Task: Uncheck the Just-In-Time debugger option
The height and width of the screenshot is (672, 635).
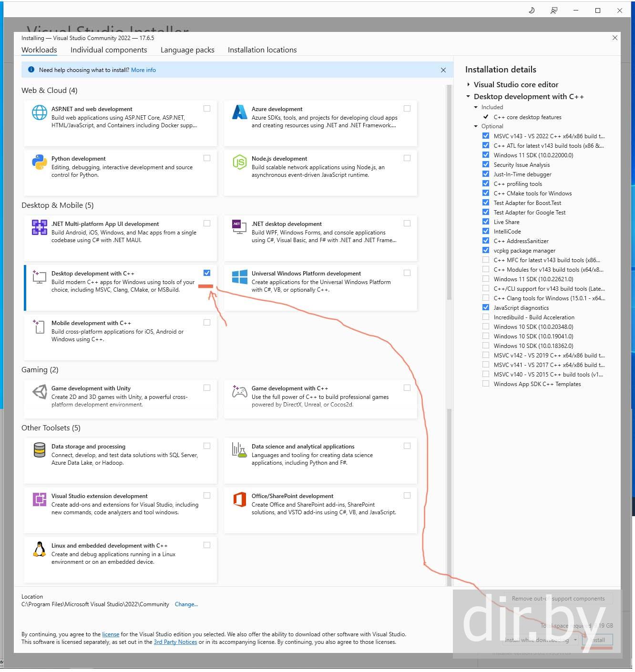Action: [x=486, y=174]
